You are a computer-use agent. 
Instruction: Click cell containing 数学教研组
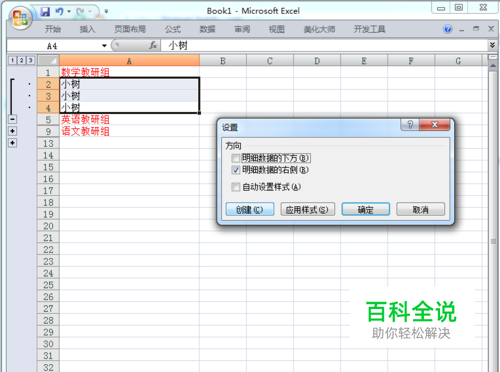pos(129,72)
